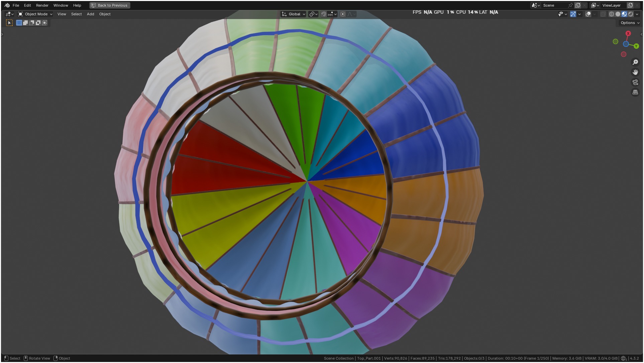Open the Object Mode dropdown
Screen dimensions: 644x363
point(35,14)
